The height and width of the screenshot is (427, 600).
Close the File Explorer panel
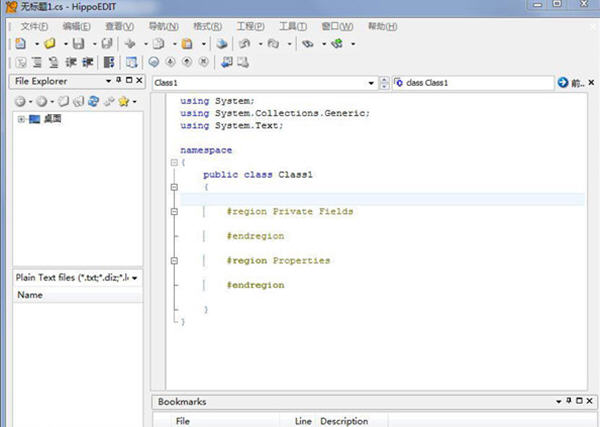(139, 81)
